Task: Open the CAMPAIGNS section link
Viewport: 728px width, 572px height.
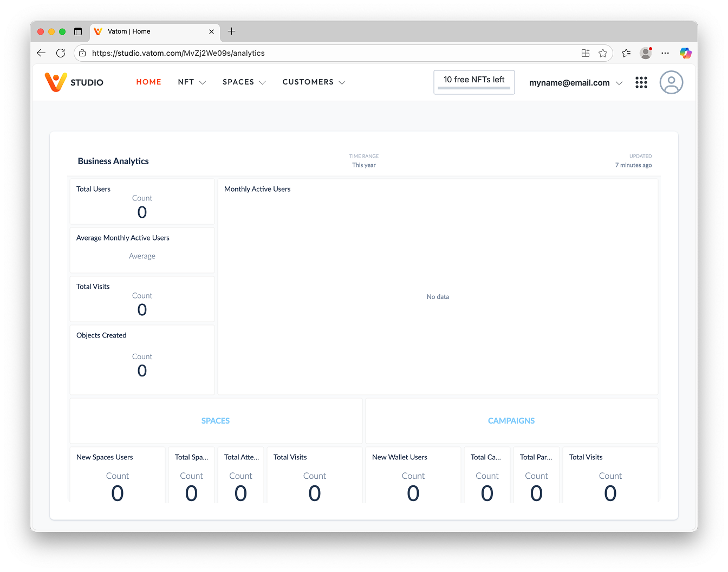Action: 511,420
